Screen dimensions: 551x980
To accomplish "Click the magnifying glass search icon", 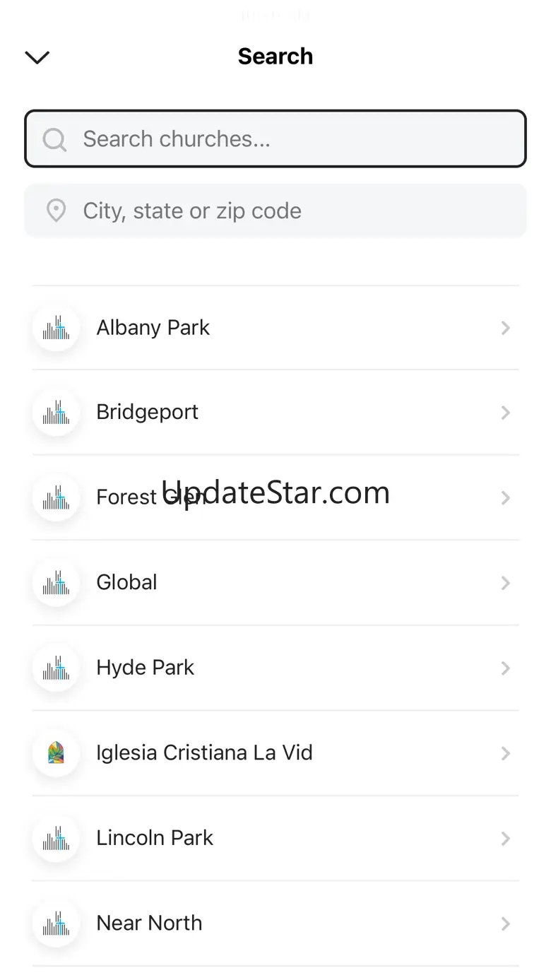I will (55, 139).
